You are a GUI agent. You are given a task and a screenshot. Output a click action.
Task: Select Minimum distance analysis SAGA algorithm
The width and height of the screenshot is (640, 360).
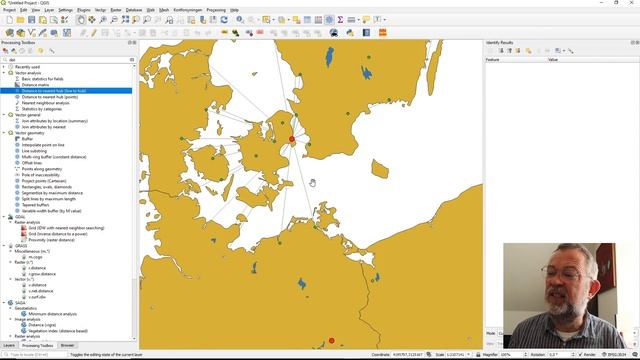[x=52, y=314]
